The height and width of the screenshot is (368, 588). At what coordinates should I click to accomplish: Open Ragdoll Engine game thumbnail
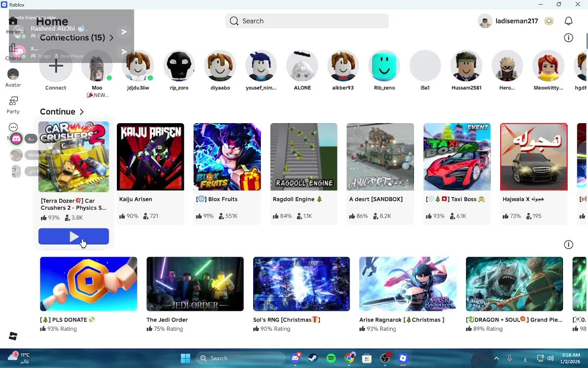click(x=304, y=156)
